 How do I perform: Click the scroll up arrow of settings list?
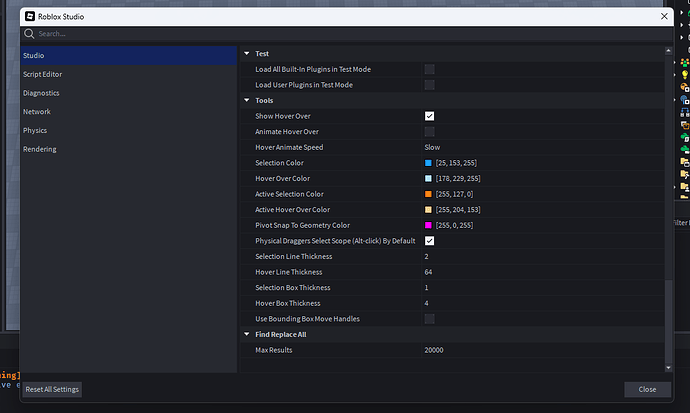(668, 51)
